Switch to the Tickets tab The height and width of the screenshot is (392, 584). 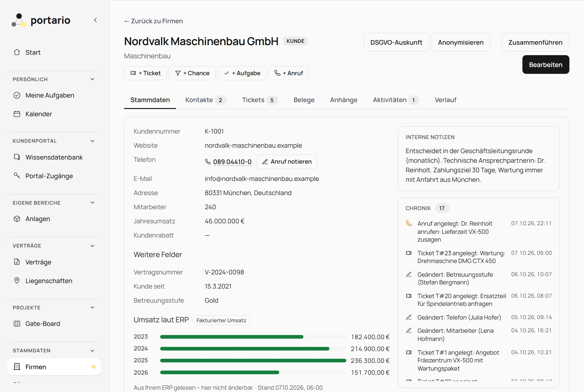pyautogui.click(x=260, y=100)
